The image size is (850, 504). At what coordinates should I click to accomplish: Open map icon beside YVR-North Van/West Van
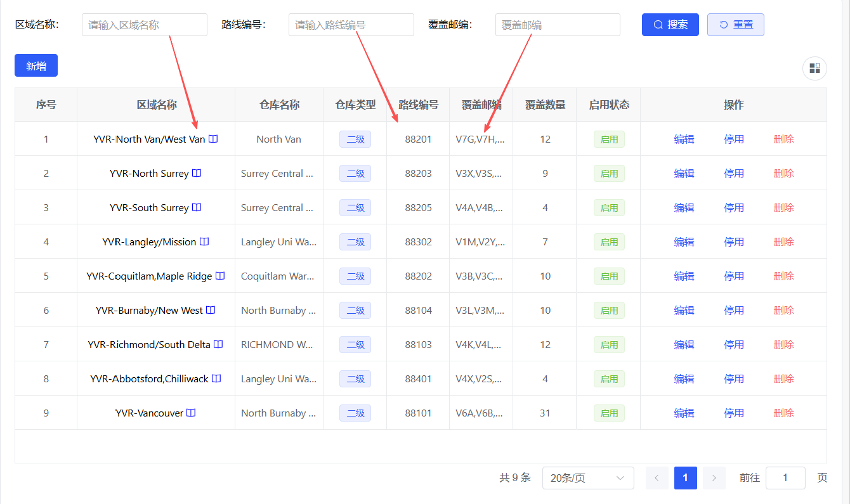coord(213,139)
